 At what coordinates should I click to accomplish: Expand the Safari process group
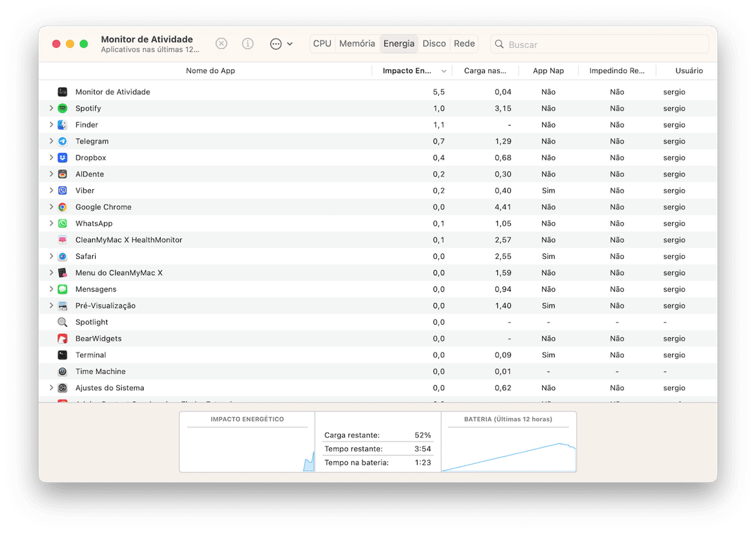pyautogui.click(x=51, y=257)
